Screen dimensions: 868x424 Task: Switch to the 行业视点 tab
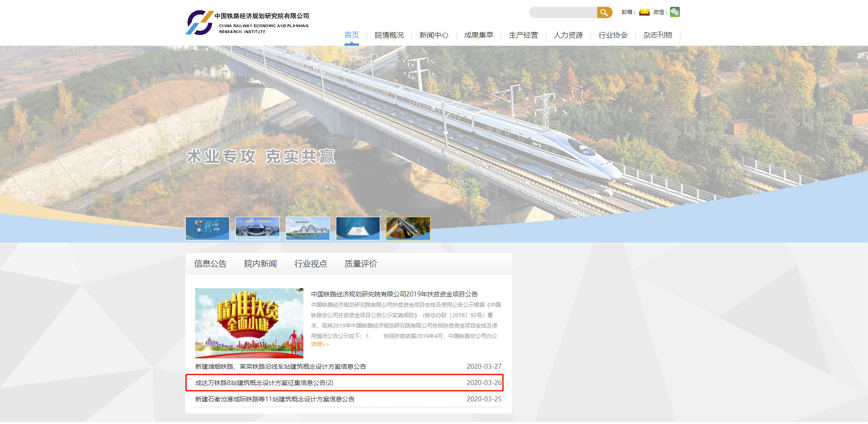[311, 264]
